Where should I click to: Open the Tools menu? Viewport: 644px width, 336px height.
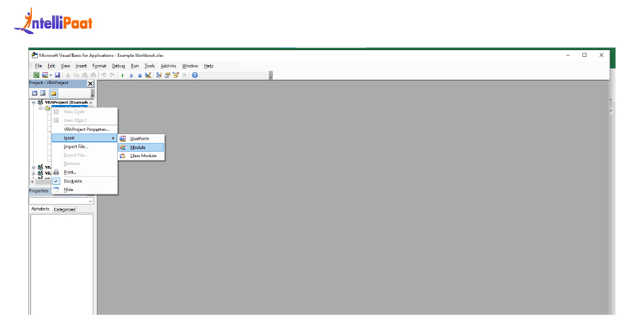tap(150, 66)
